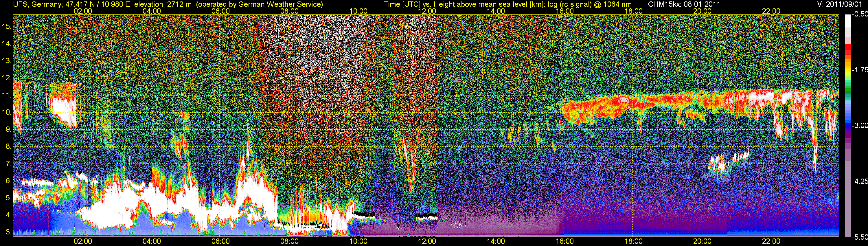The width and height of the screenshot is (868, 246).
Task: Click '12:00' on the bottom time axis
Action: [x=427, y=241]
